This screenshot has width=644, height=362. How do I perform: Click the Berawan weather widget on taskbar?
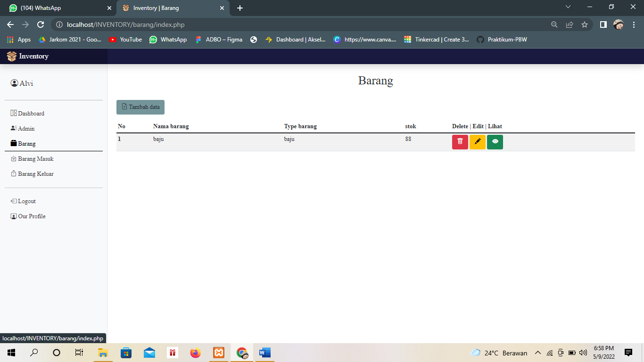500,353
